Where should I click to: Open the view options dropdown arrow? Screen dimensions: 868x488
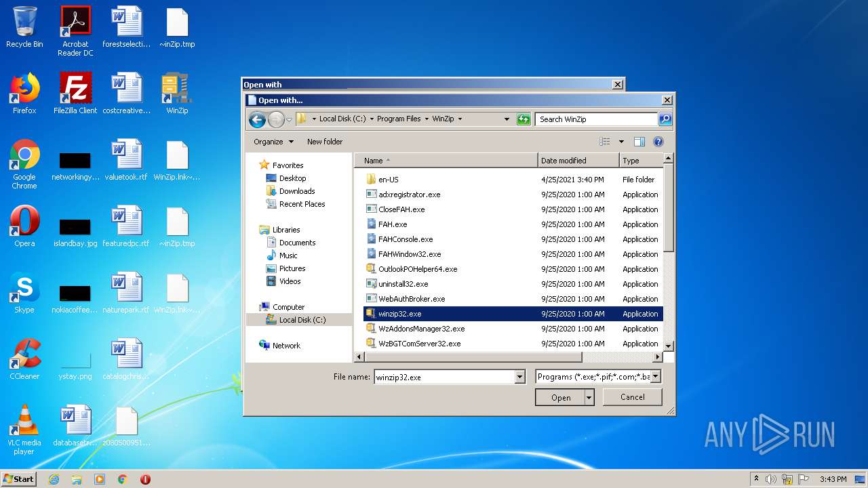(621, 142)
